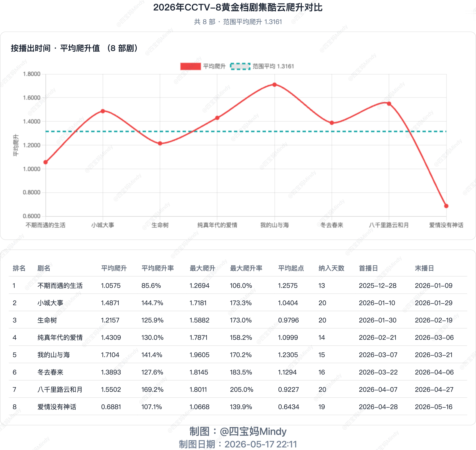This screenshot has height=450, width=476.
Task: Select 纯真年代的爱情 in the table
Action: (60, 337)
